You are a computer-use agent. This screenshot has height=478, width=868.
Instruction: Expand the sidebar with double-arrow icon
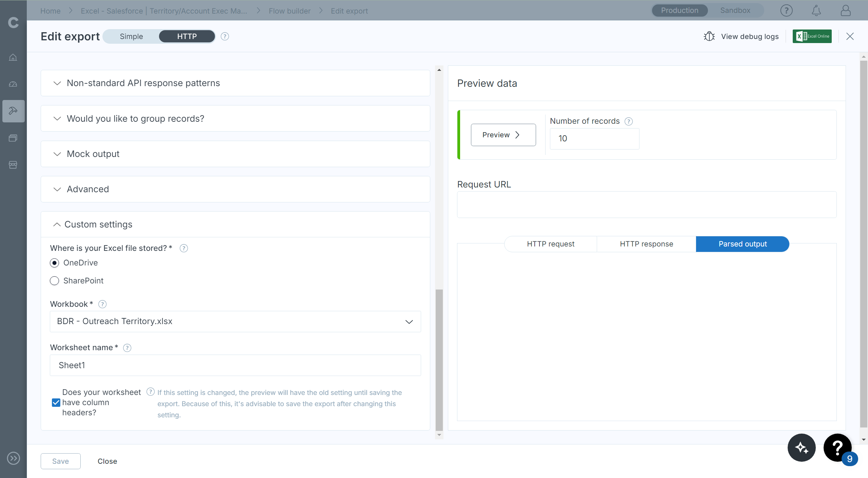(x=13, y=458)
